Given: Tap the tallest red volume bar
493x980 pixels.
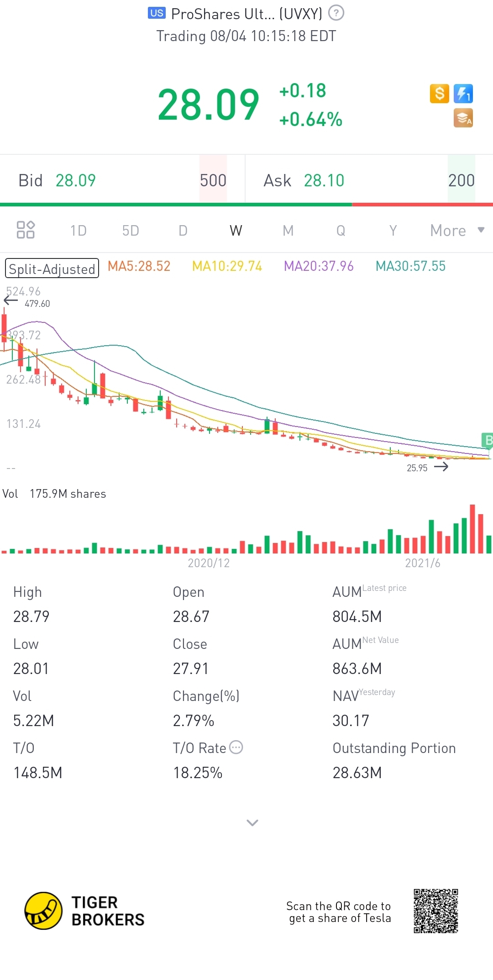Looking at the screenshot, I should click(x=472, y=529).
